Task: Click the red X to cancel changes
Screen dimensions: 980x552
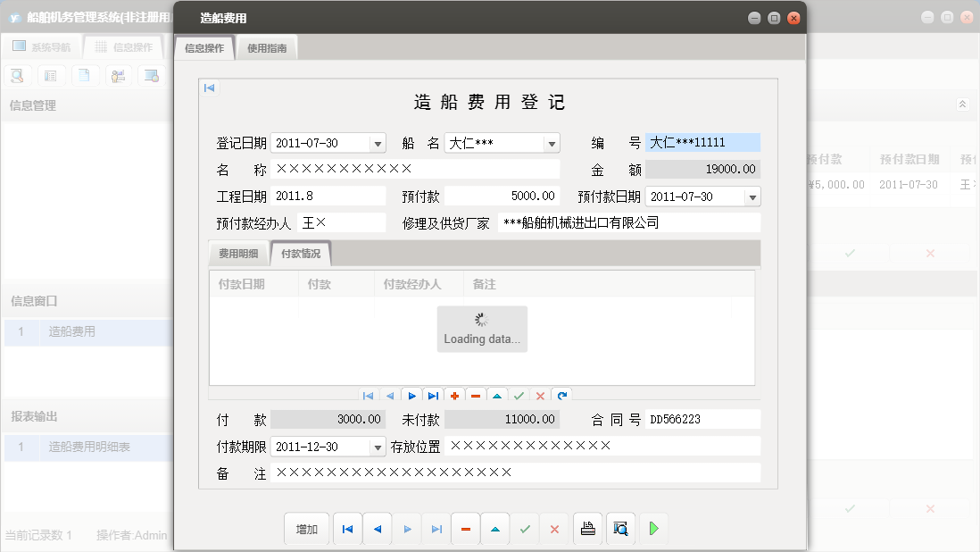Action: click(x=554, y=529)
